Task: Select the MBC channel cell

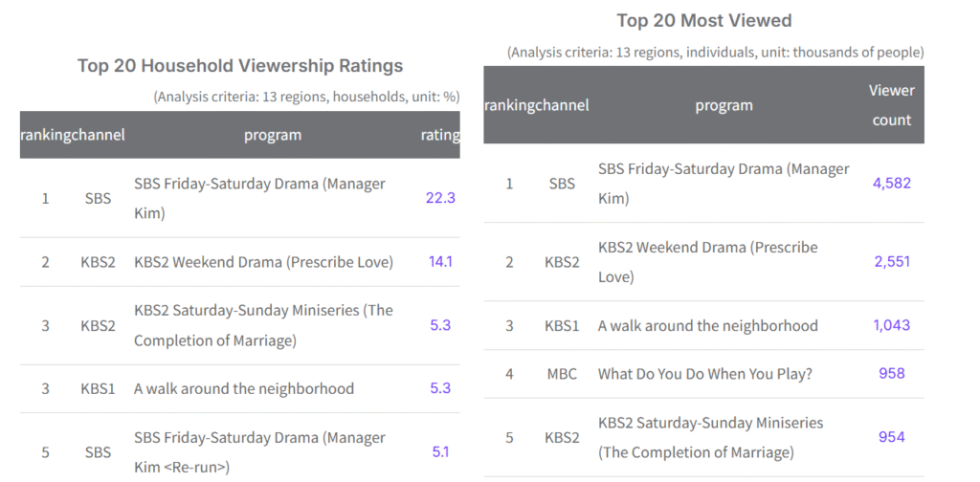Action: 561,374
